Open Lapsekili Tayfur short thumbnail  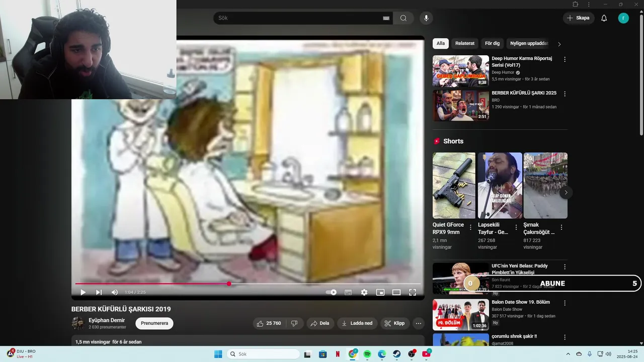pyautogui.click(x=500, y=186)
